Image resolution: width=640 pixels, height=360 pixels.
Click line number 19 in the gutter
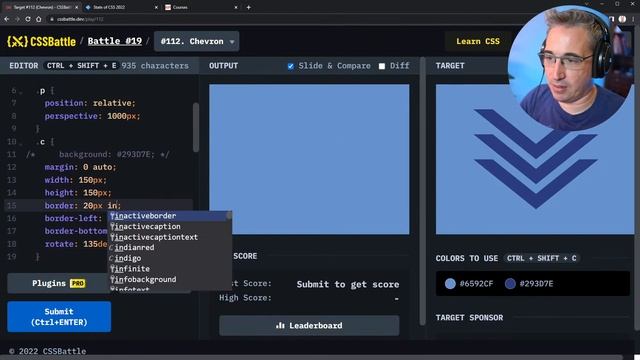click(11, 257)
